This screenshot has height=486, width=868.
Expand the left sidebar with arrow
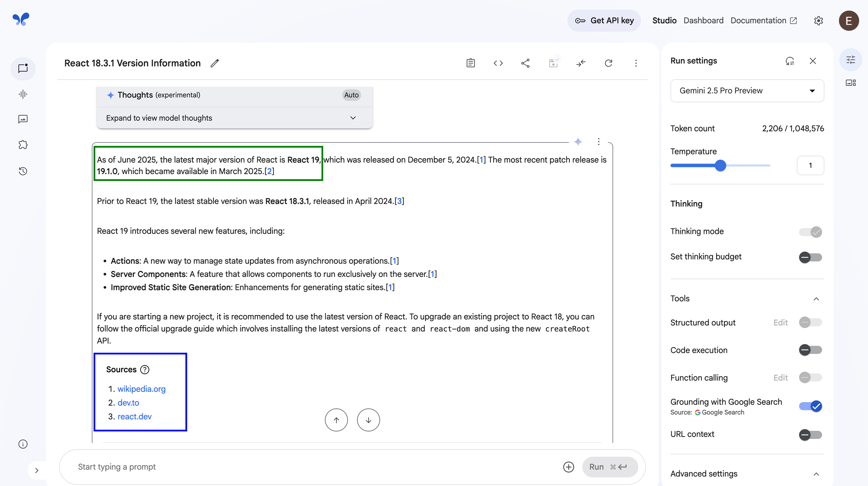point(37,470)
